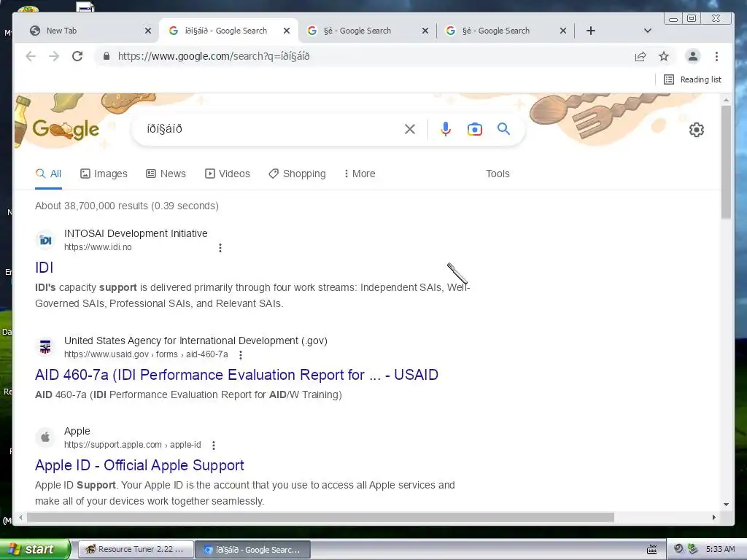Viewport: 747px width, 560px height.
Task: Click the USAID site favicon
Action: coord(45,347)
